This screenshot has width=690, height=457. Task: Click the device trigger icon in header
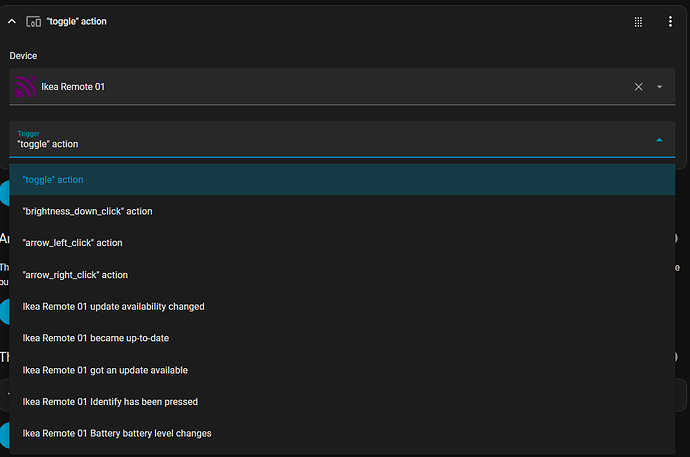click(33, 21)
